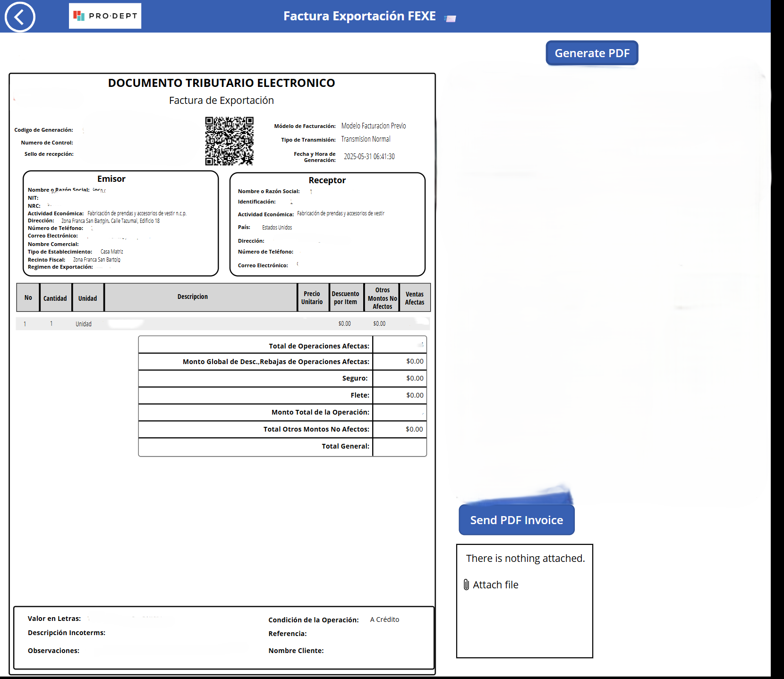784x679 pixels.
Task: Select the Descripcion column header
Action: coord(193,297)
